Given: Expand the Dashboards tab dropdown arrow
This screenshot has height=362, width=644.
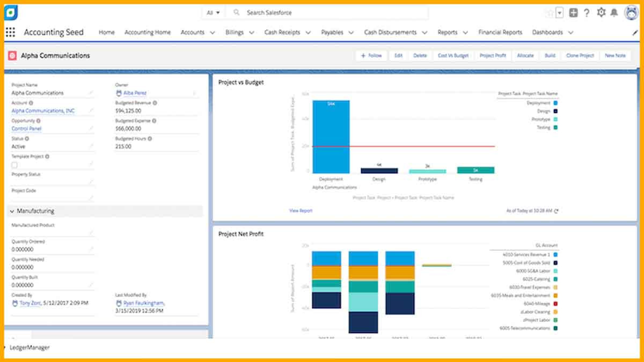Looking at the screenshot, I should pos(570,33).
